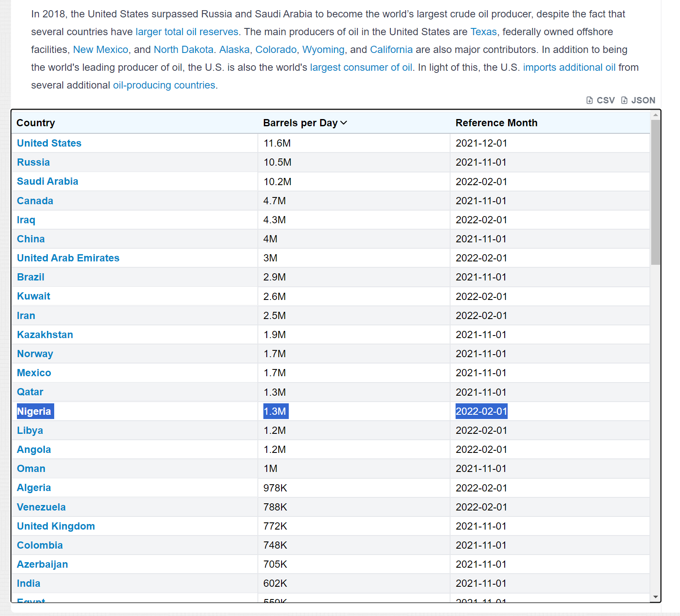Sort table by Country column header
The image size is (680, 616).
(36, 123)
